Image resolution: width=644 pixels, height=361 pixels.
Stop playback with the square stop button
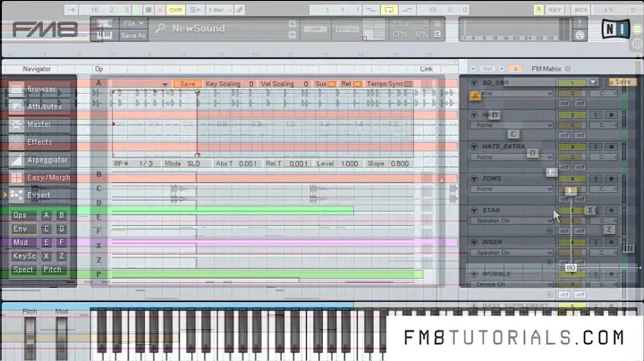148,10
